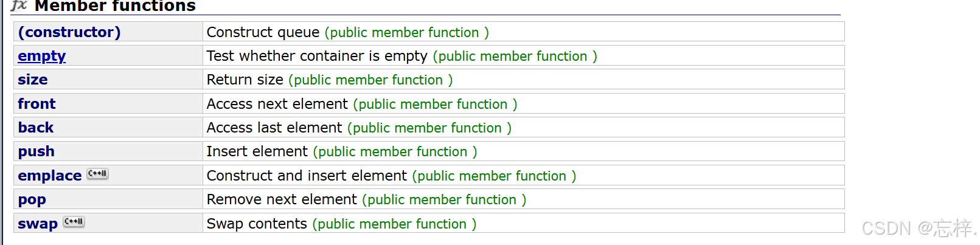This screenshot has width=980, height=245.
Task: Click the fx icon beside Member functions
Action: pyautogui.click(x=19, y=5)
